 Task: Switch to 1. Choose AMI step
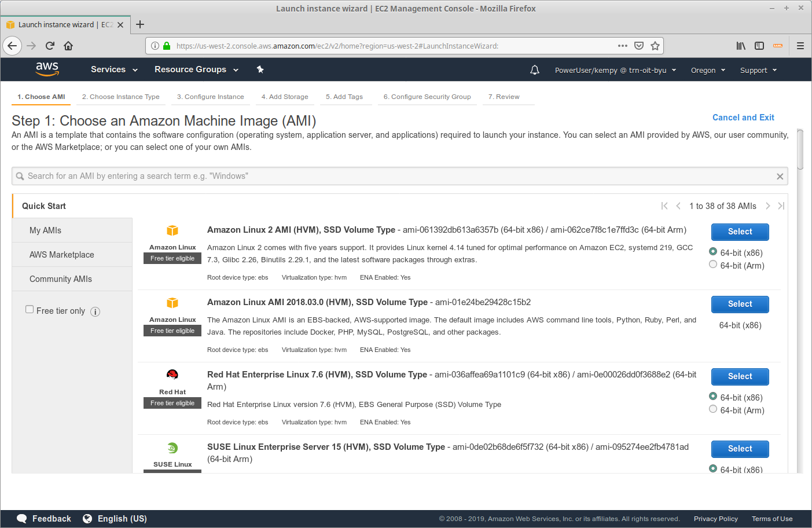click(41, 97)
